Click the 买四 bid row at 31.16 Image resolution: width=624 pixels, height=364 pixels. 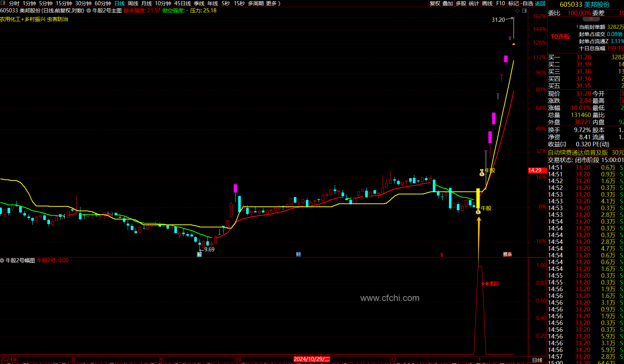click(586, 78)
